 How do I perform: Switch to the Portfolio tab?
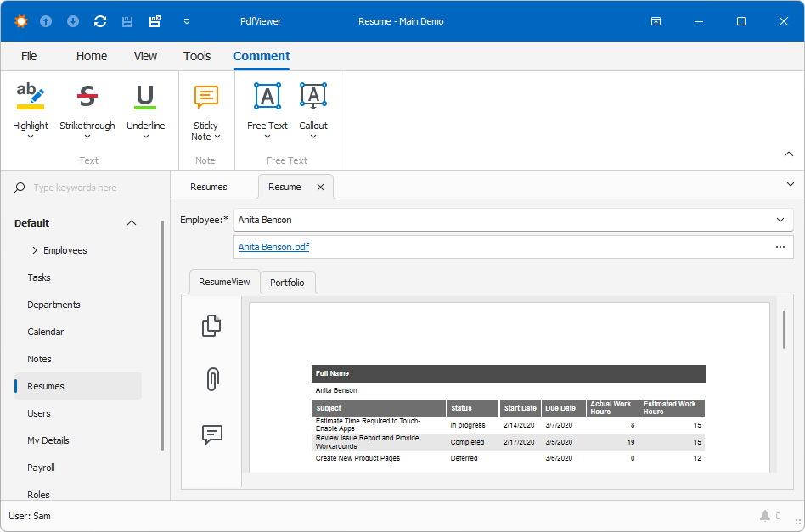click(x=287, y=283)
